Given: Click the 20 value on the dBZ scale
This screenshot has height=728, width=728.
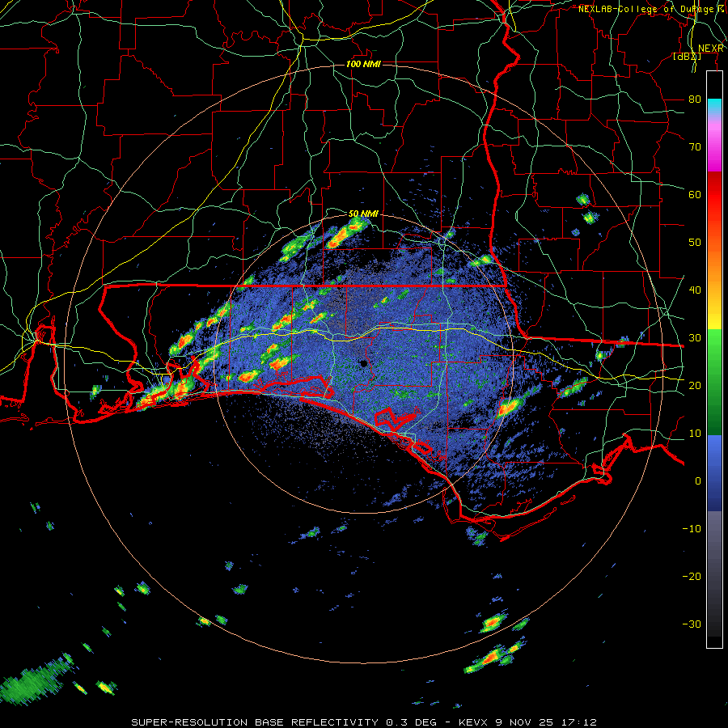Looking at the screenshot, I should pos(695,385).
